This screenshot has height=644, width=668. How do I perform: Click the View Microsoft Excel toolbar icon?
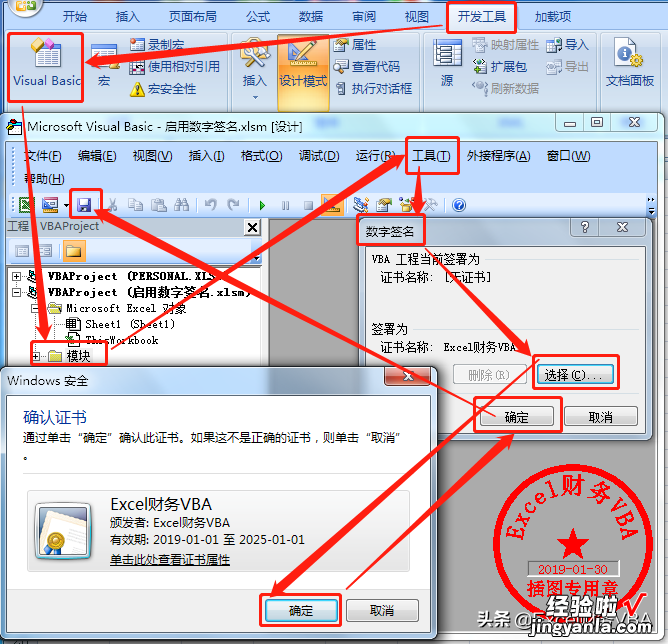[x=26, y=205]
